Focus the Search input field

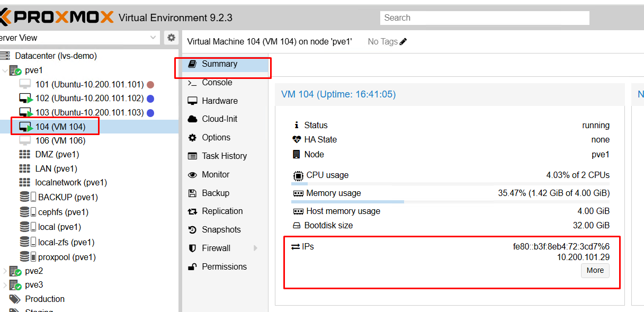pyautogui.click(x=485, y=17)
